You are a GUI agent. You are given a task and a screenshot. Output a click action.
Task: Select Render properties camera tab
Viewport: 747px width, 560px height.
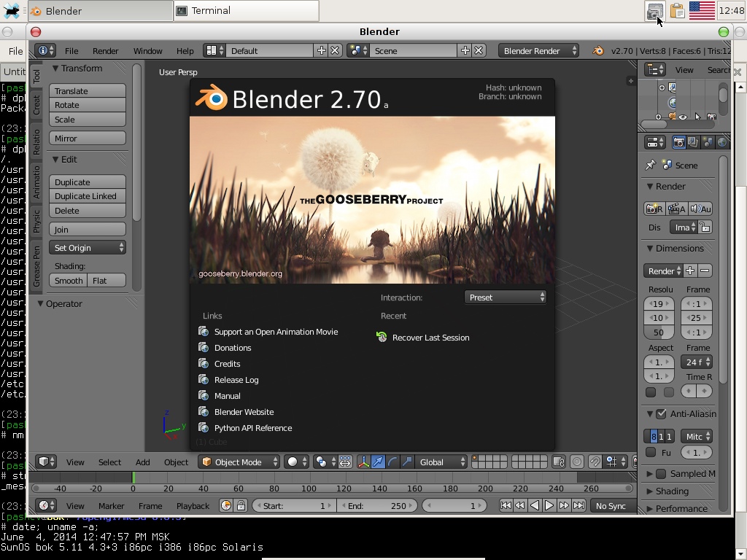(679, 142)
